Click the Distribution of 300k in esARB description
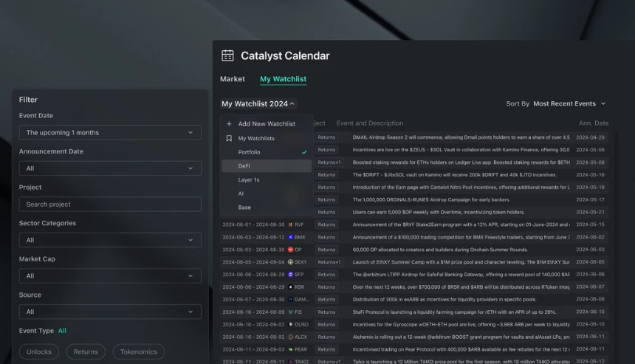635x364 pixels. pyautogui.click(x=444, y=300)
